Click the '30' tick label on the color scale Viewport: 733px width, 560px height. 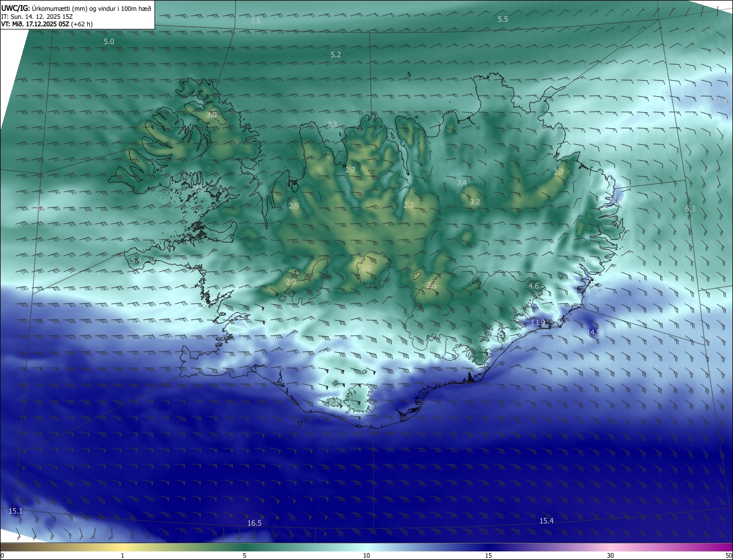click(610, 555)
